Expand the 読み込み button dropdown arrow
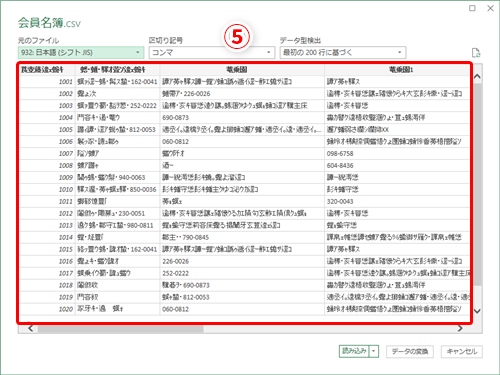The height and width of the screenshot is (375, 500). click(x=374, y=351)
